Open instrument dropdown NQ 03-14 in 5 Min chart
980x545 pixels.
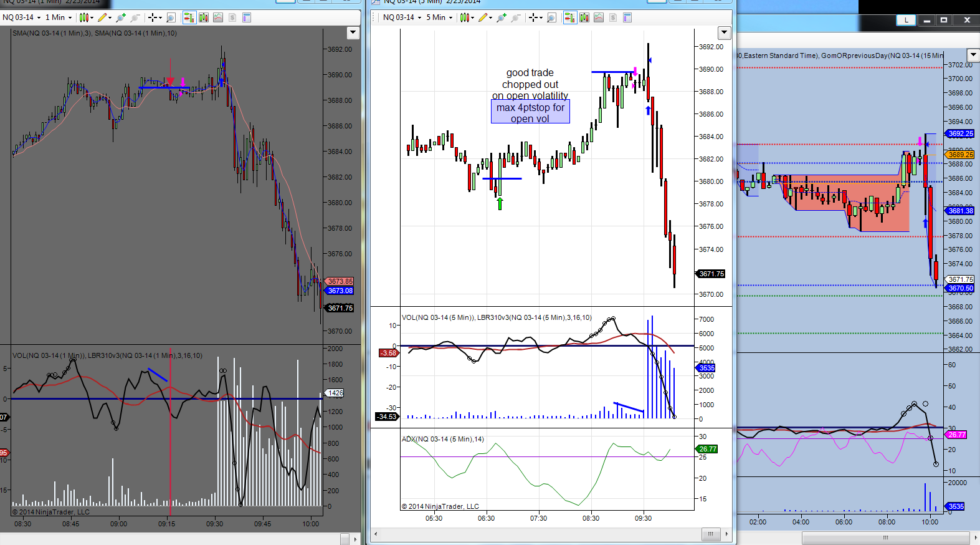point(402,17)
